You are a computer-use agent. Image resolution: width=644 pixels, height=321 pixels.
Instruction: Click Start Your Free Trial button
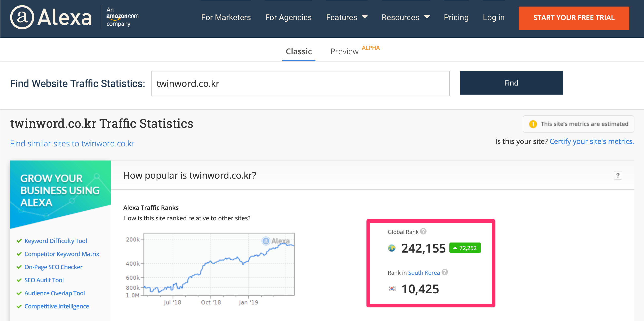[x=574, y=18]
